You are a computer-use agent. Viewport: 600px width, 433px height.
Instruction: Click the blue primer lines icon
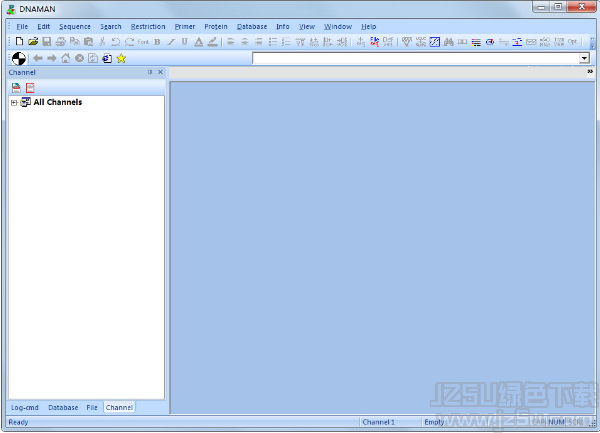tap(517, 42)
